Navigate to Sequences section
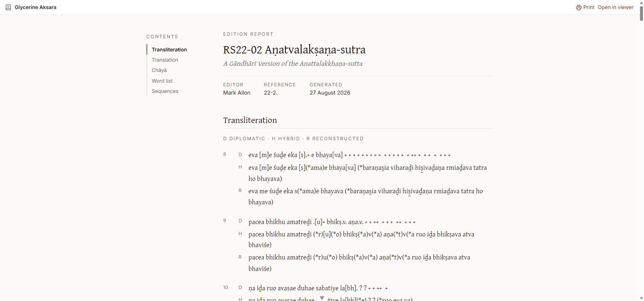Viewport: 644px width, 301px height. [165, 91]
